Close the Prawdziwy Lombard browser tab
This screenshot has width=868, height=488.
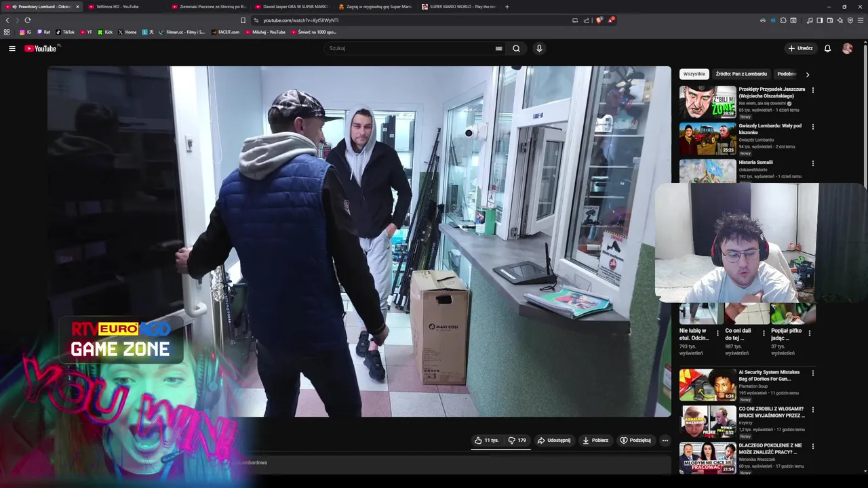click(77, 7)
